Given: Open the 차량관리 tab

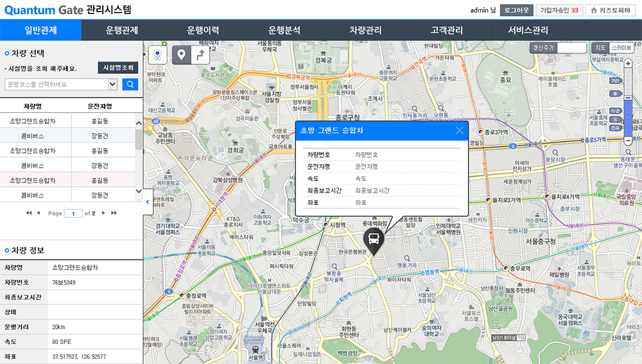Looking at the screenshot, I should [x=366, y=30].
